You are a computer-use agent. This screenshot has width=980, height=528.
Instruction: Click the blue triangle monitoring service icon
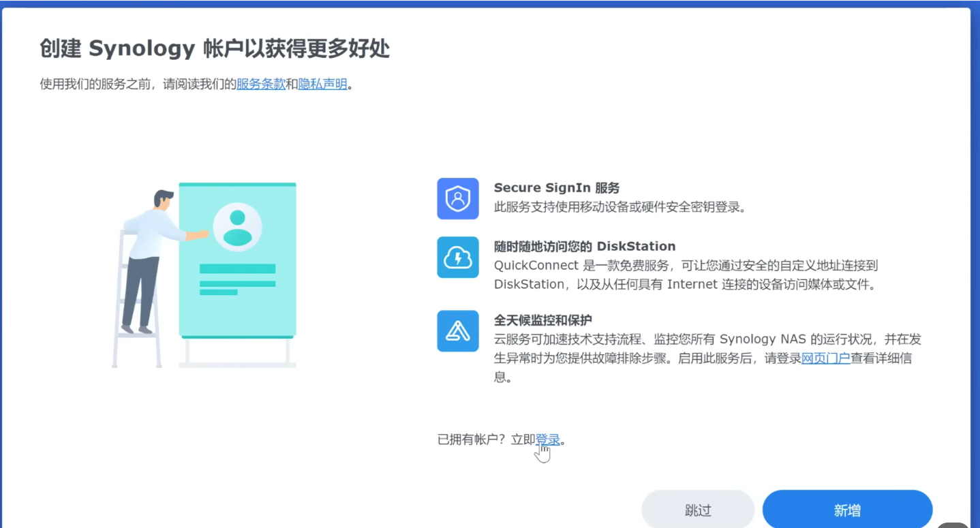pyautogui.click(x=457, y=331)
